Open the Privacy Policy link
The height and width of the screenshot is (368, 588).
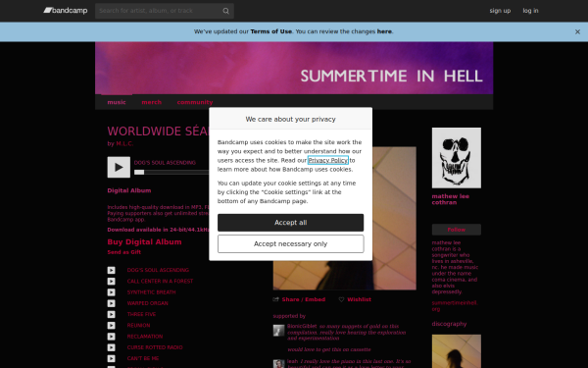pyautogui.click(x=328, y=160)
